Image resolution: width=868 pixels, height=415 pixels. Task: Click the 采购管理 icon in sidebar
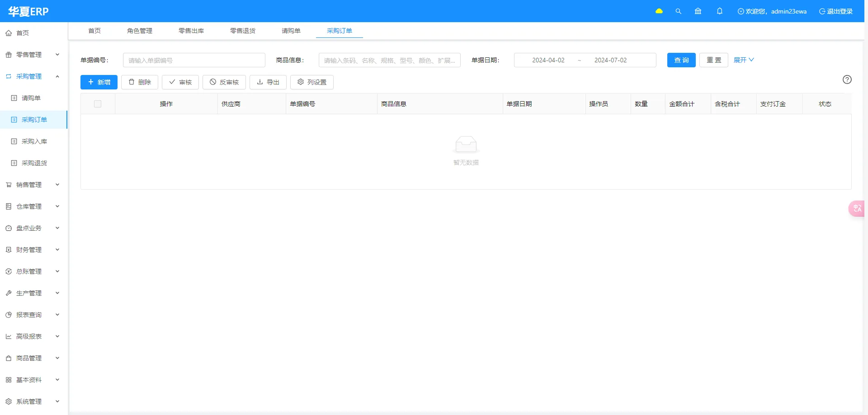9,76
